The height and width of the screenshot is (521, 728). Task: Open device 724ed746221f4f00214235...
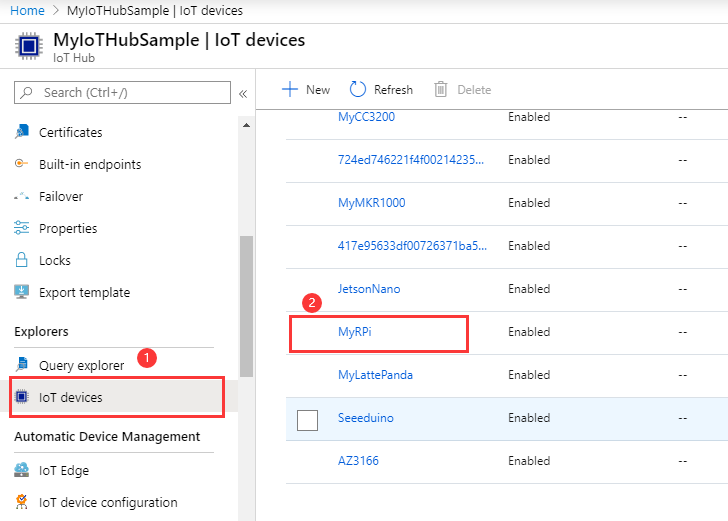coord(411,160)
